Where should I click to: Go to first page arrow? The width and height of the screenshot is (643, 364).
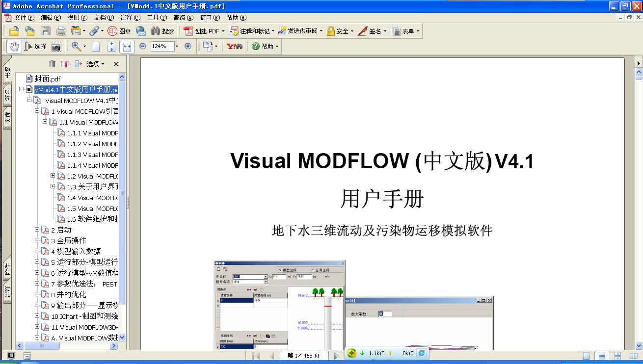point(257,356)
